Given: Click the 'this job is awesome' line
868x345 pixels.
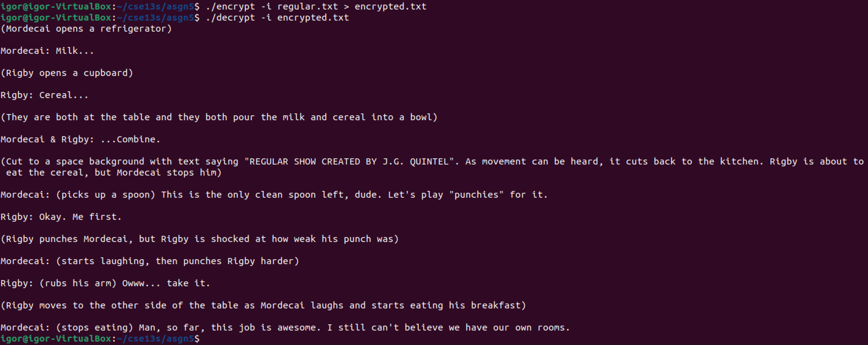Looking at the screenshot, I should tap(285, 327).
